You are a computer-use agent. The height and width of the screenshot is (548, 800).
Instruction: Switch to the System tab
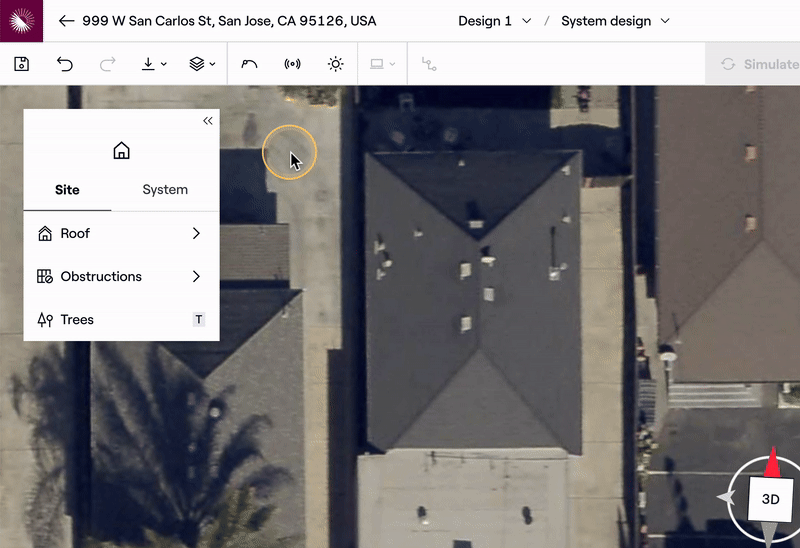[165, 190]
